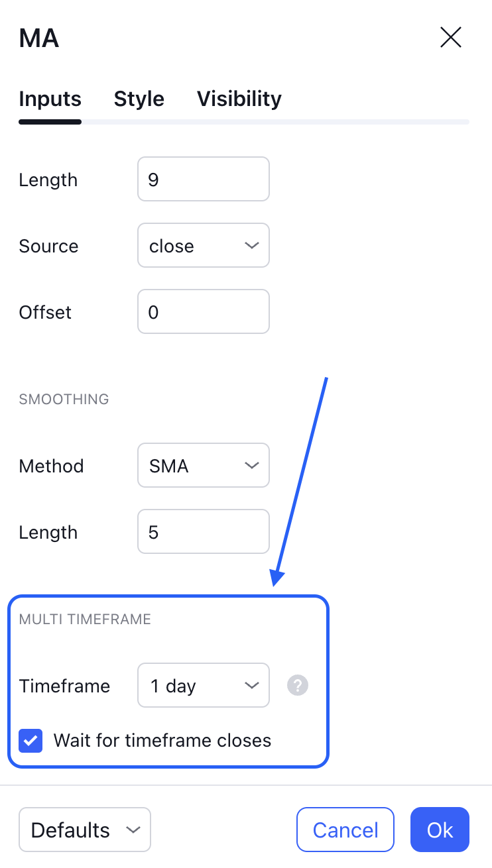Toggle the timeframe closes checkbox off
This screenshot has width=492, height=868.
tap(31, 740)
